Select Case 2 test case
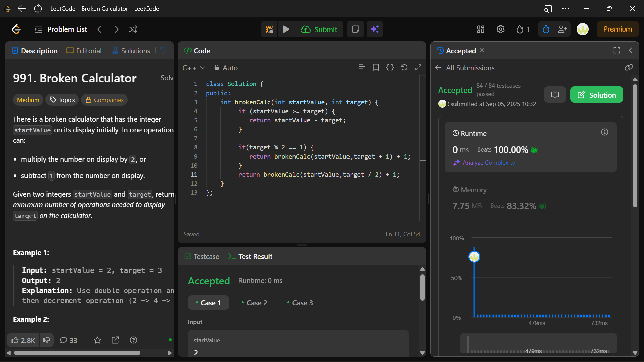The width and height of the screenshot is (644, 362). pos(254,303)
